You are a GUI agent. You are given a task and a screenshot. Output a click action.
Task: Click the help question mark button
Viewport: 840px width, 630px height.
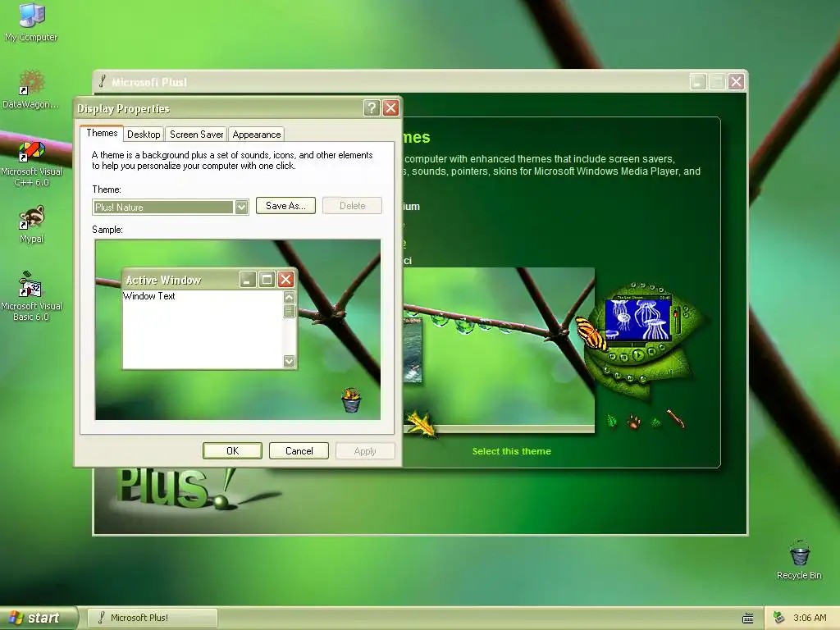372,108
